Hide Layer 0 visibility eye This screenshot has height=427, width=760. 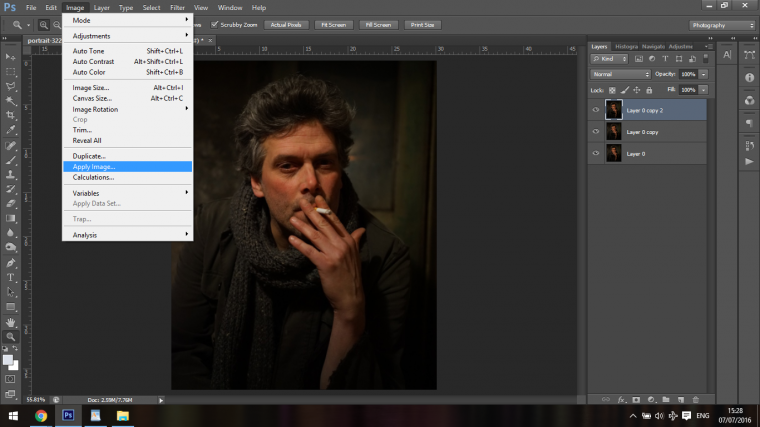click(596, 154)
